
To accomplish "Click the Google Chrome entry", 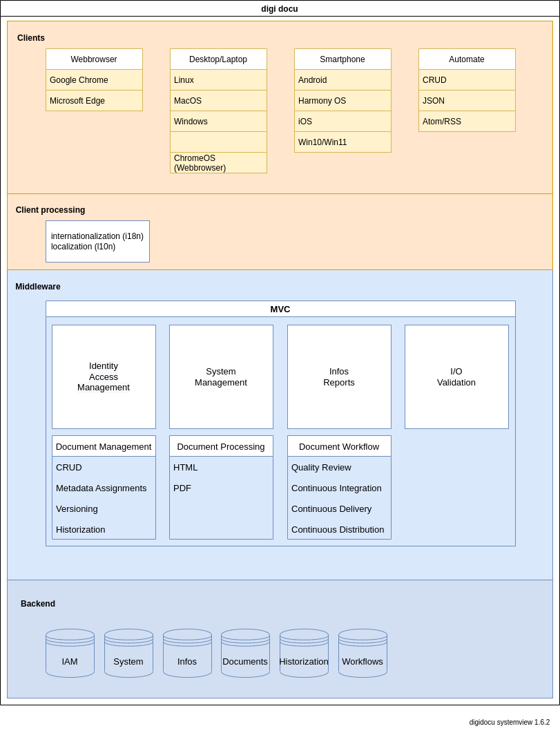I will [78, 80].
